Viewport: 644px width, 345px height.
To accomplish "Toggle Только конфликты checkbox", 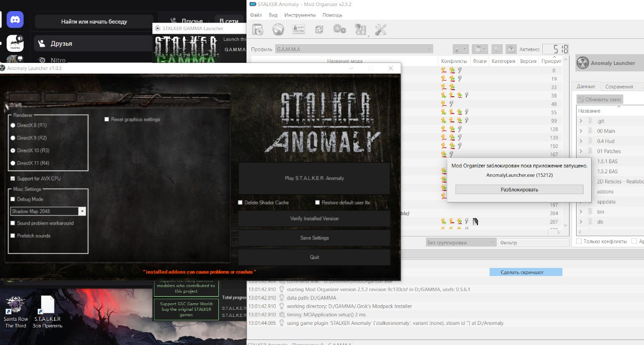I will (579, 242).
